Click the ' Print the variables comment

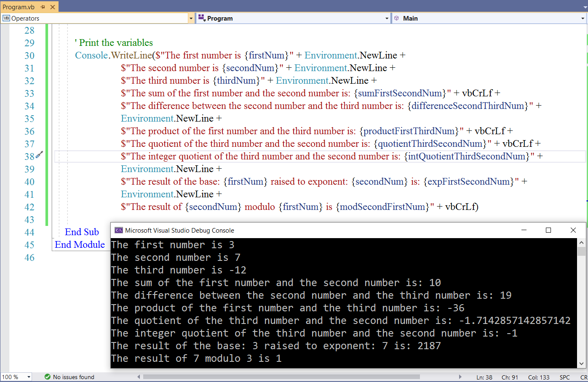tap(114, 42)
